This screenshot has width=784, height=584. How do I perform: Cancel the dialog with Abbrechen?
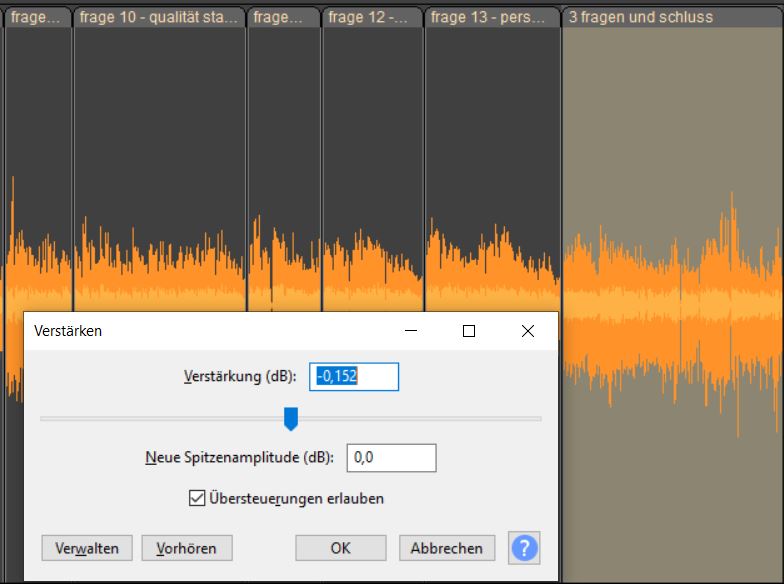coord(447,548)
